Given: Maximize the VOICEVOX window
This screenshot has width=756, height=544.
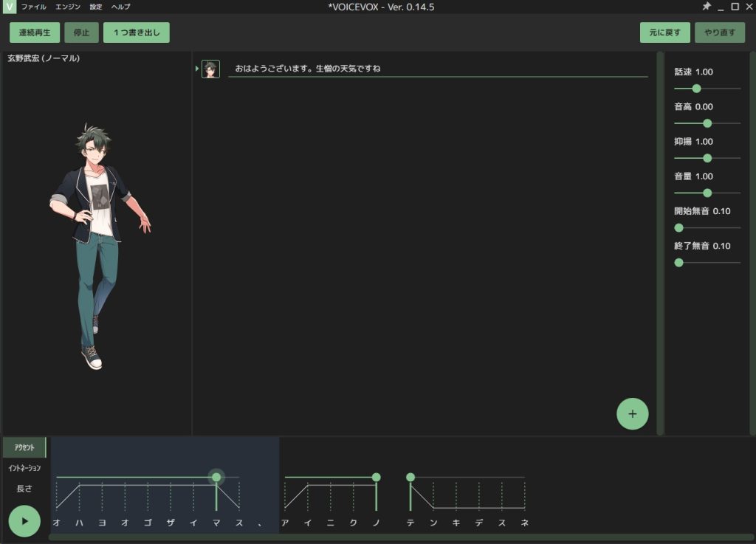Looking at the screenshot, I should pyautogui.click(x=735, y=6).
